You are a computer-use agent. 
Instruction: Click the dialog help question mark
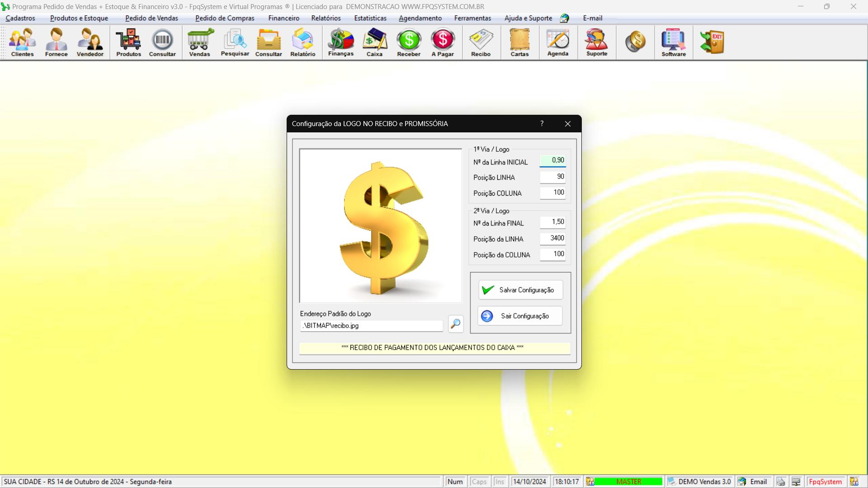(542, 123)
